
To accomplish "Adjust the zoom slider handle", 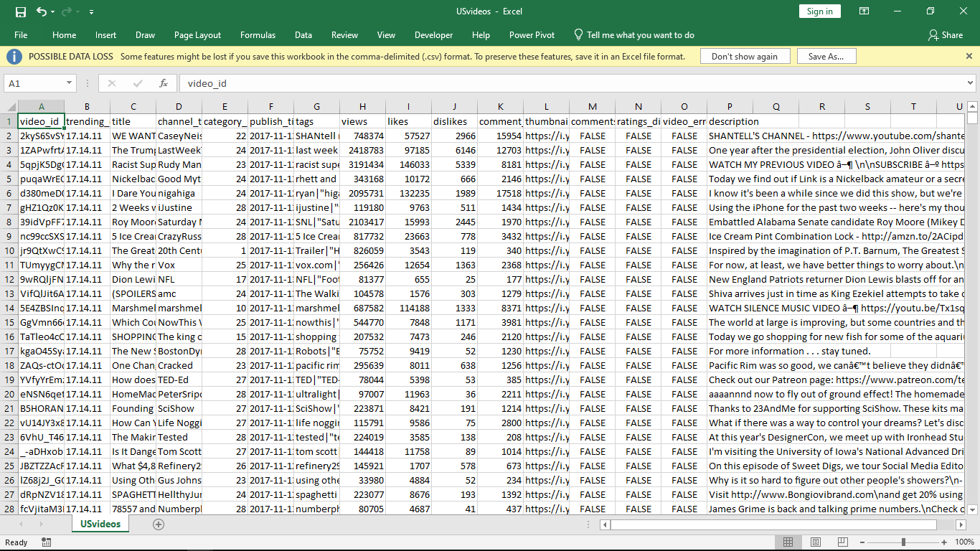I will [x=904, y=542].
